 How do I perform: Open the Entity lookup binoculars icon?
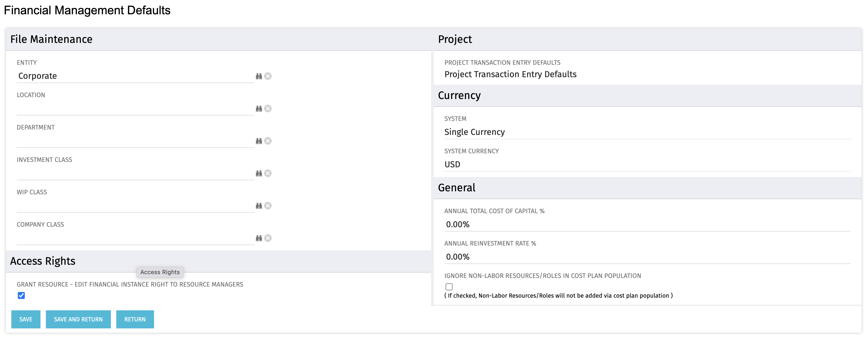coord(259,76)
